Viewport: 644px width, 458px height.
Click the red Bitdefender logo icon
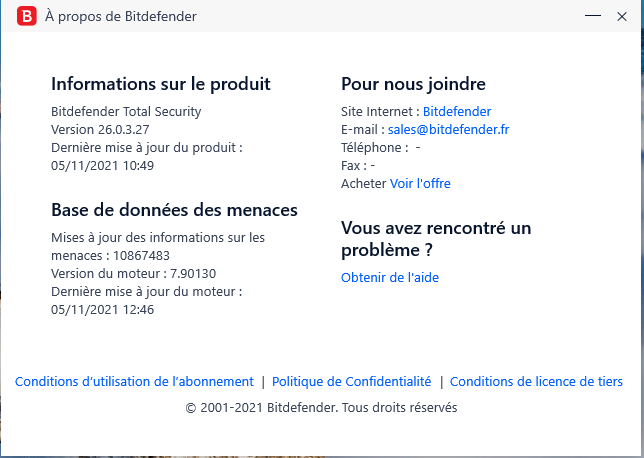coord(28,16)
